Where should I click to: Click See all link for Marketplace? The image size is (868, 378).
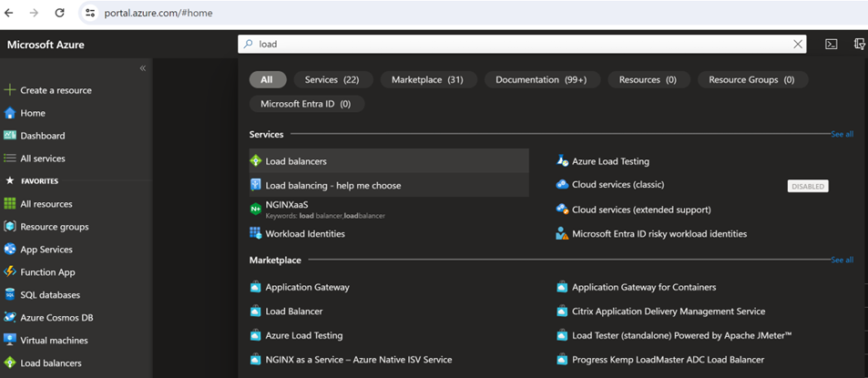842,260
